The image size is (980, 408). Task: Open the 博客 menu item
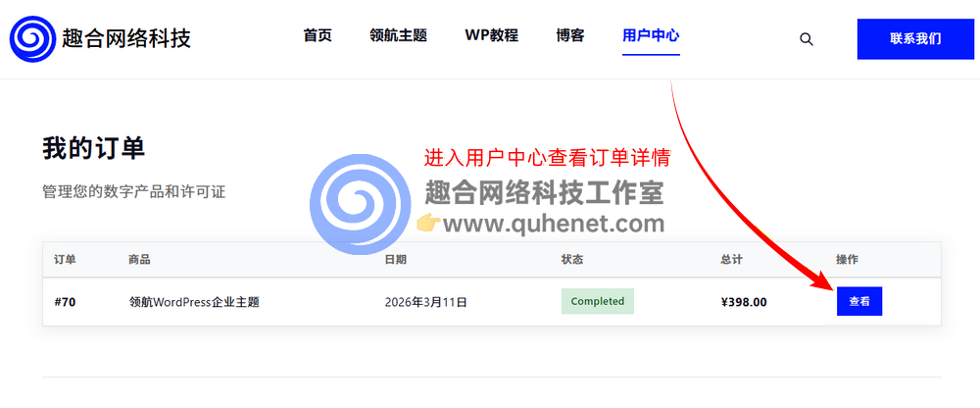(x=570, y=35)
